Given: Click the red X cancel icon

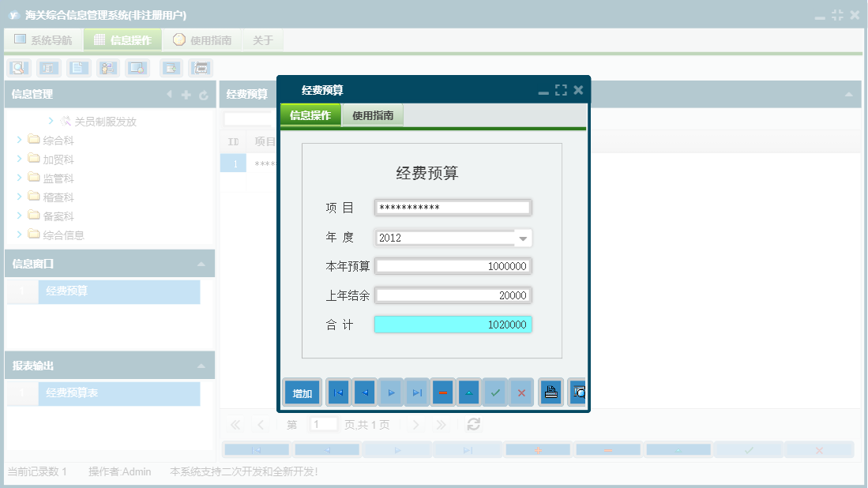Looking at the screenshot, I should coord(520,392).
